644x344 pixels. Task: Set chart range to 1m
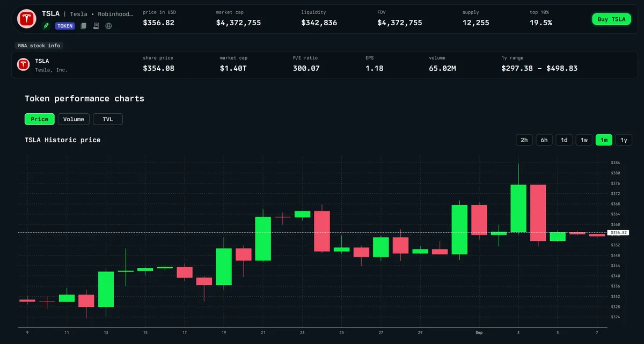(x=604, y=140)
